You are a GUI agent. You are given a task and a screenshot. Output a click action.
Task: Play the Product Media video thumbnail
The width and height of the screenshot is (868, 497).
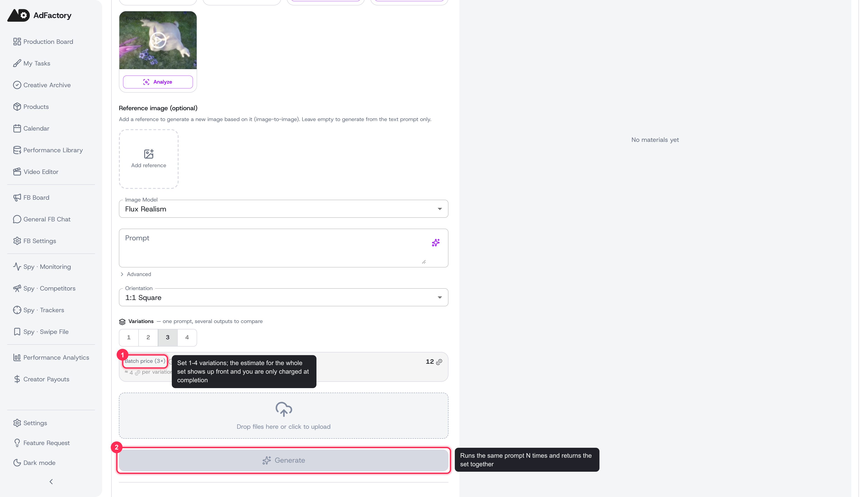pyautogui.click(x=158, y=40)
